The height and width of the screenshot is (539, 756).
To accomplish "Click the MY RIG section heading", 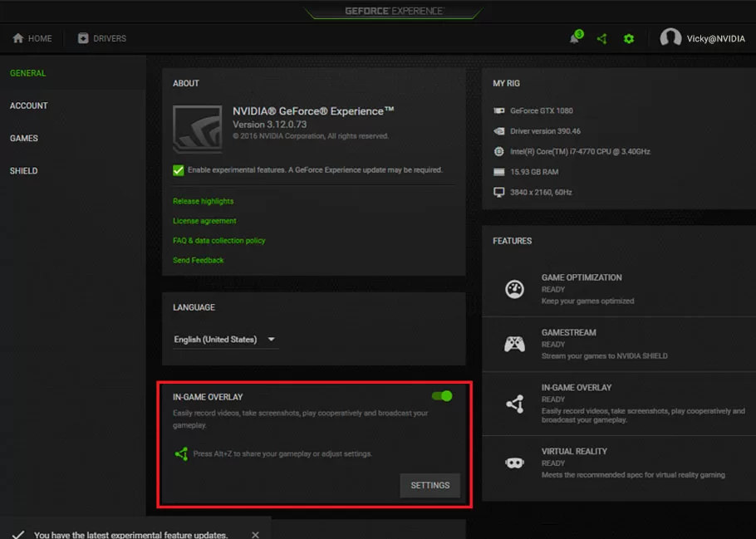I will 506,83.
